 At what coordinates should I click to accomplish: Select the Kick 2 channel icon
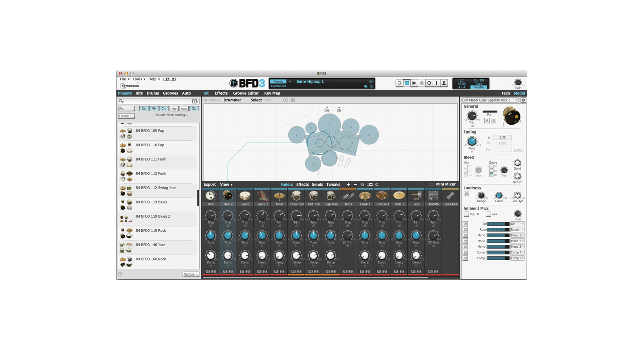[x=228, y=196]
